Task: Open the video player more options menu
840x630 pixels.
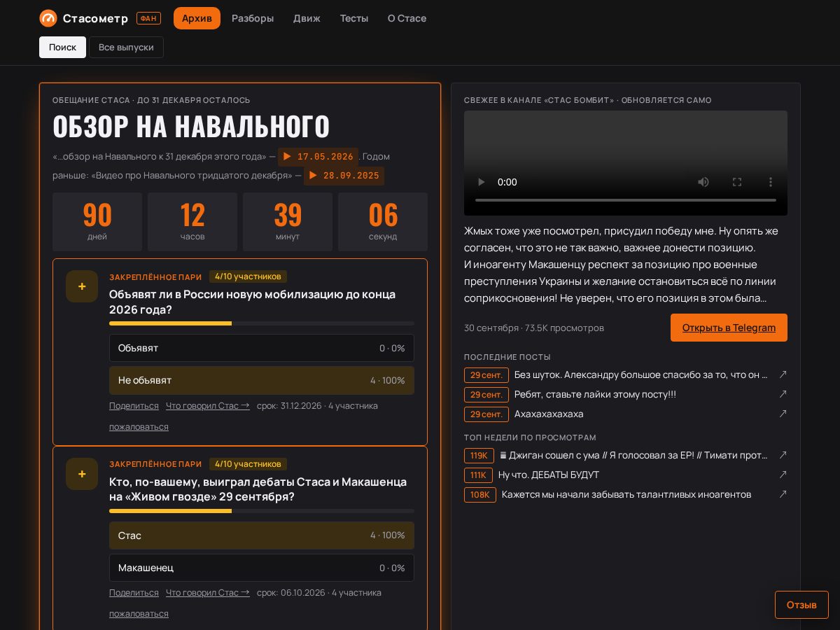Action: coord(771,182)
